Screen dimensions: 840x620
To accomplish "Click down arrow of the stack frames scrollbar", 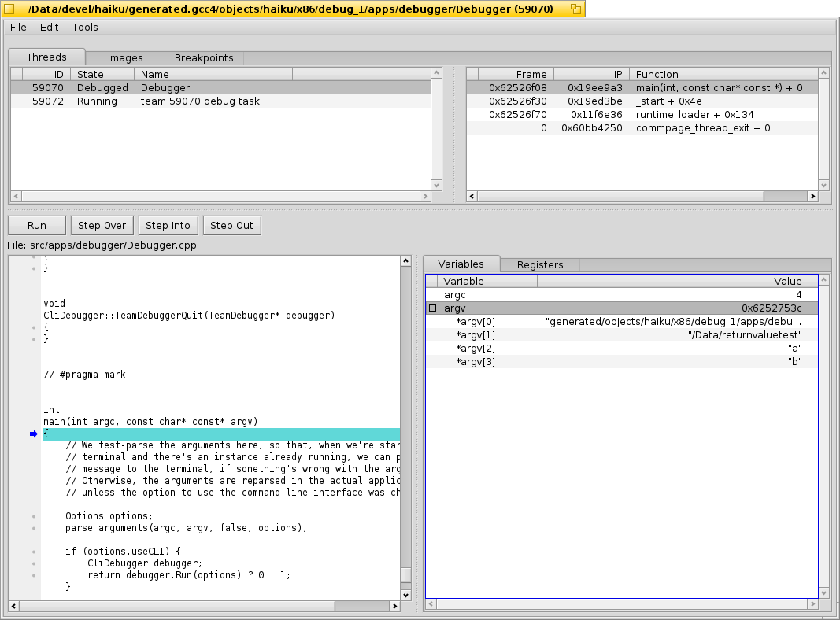I will point(824,185).
